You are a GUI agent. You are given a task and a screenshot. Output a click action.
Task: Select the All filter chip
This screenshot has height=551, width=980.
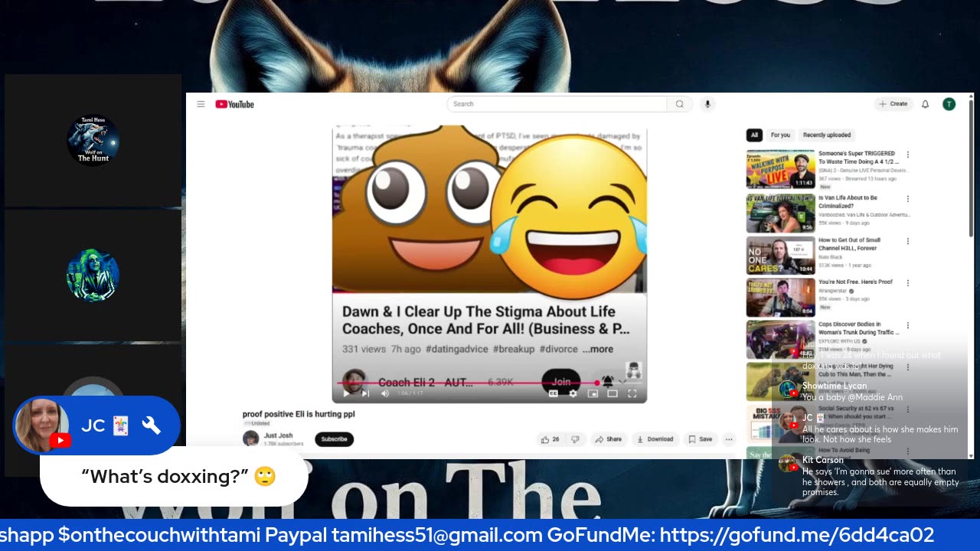click(x=754, y=135)
